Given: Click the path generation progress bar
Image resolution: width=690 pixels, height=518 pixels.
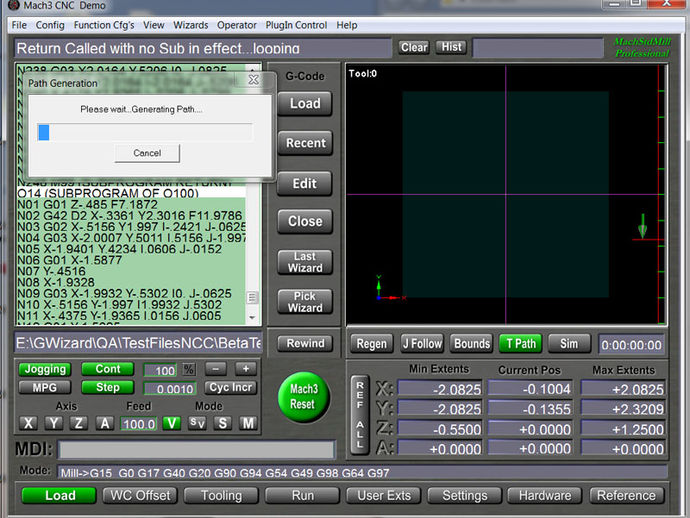Looking at the screenshot, I should tap(145, 132).
